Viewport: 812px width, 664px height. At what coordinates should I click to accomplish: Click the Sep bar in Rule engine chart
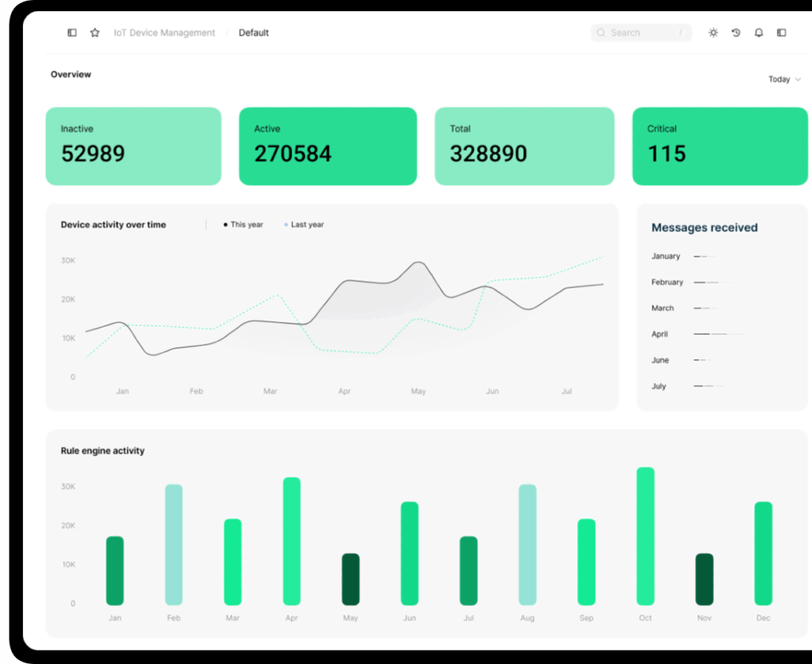pos(586,562)
